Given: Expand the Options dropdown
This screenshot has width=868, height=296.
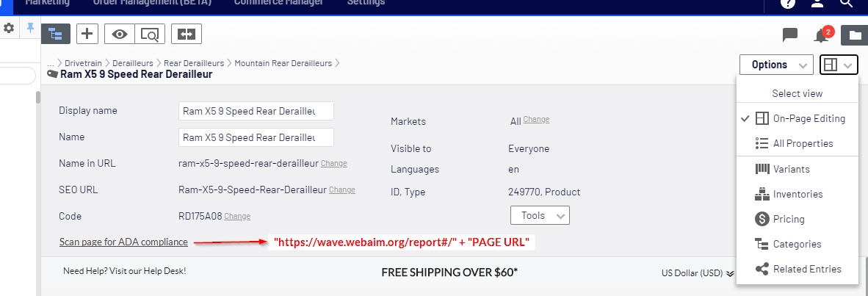Looking at the screenshot, I should tap(776, 65).
